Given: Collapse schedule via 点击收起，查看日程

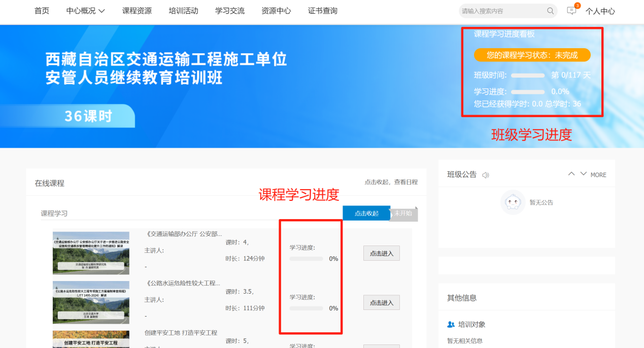Looking at the screenshot, I should click(391, 182).
